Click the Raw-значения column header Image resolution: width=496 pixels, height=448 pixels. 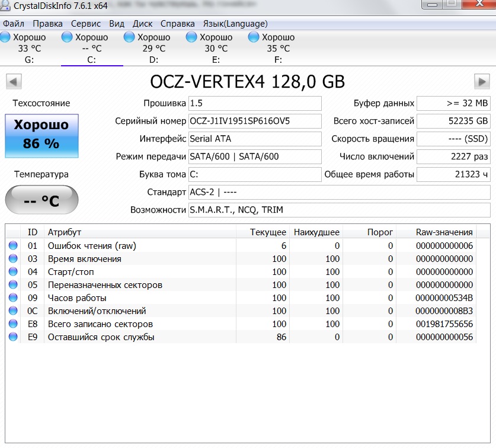436,232
